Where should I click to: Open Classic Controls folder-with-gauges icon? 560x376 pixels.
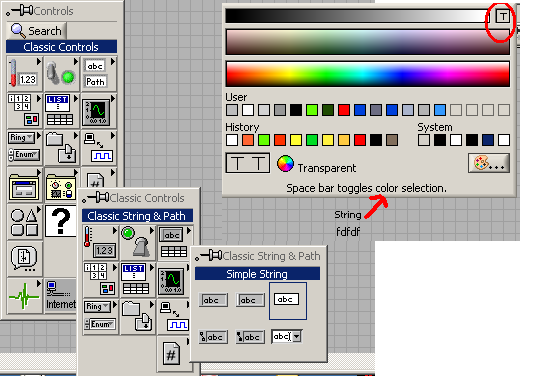(x=61, y=185)
